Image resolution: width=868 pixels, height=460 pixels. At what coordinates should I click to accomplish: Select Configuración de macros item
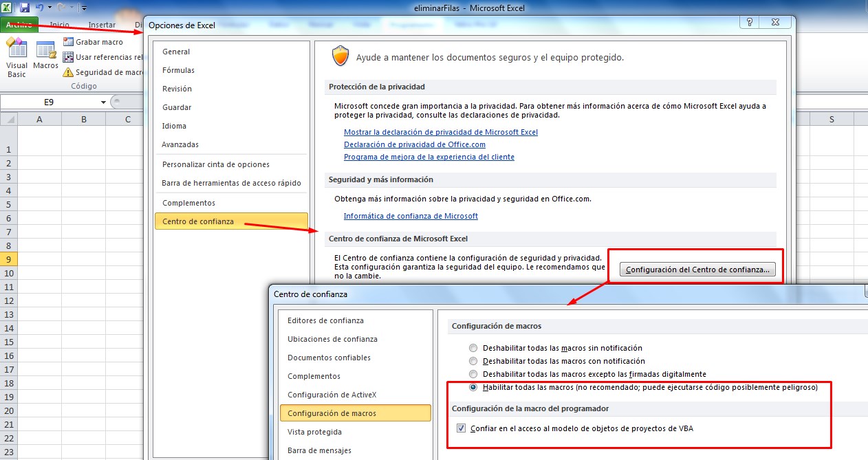355,413
